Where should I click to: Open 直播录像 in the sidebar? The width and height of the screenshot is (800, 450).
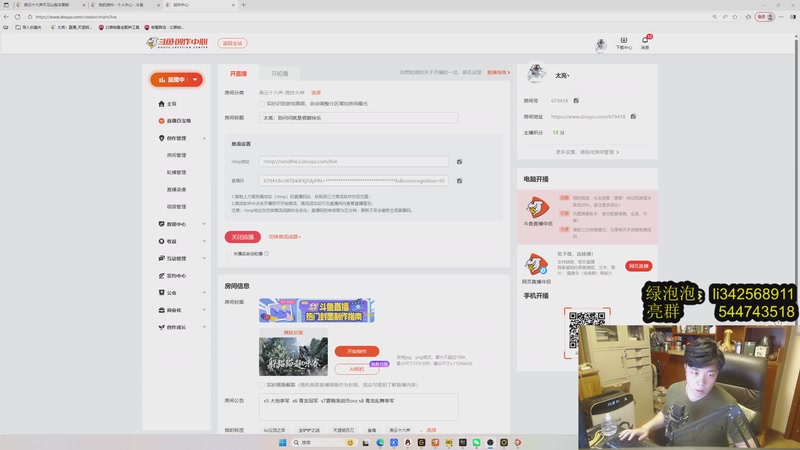(176, 189)
